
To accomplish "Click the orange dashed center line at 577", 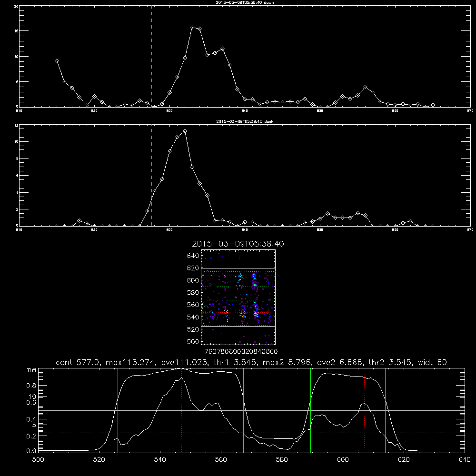I will pyautogui.click(x=273, y=410).
